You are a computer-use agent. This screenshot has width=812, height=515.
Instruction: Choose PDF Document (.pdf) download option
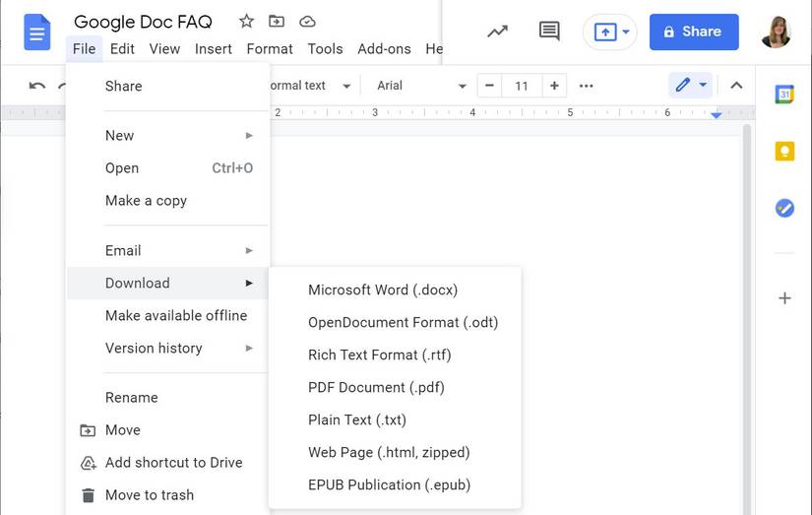click(x=376, y=387)
